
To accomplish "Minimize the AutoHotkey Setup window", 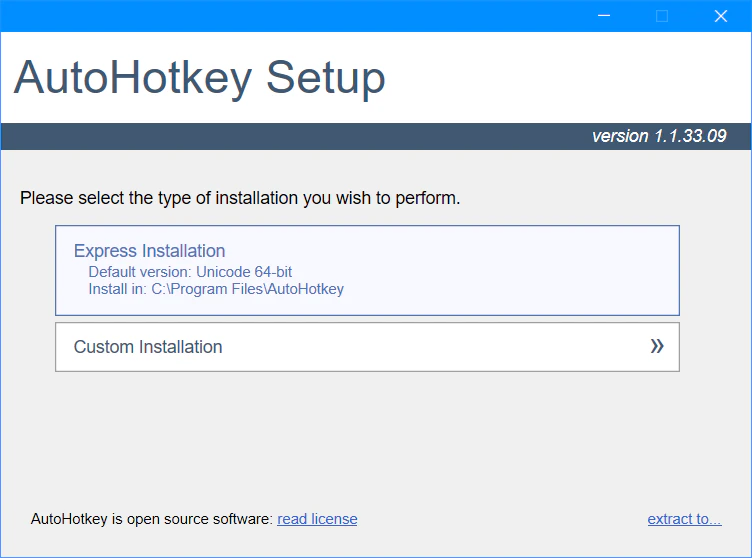I will tap(604, 16).
